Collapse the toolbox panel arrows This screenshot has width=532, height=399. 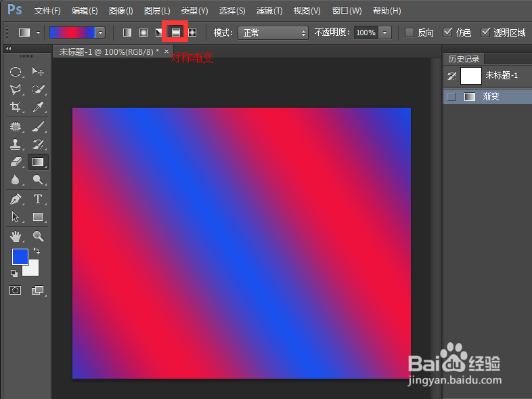tap(9, 49)
